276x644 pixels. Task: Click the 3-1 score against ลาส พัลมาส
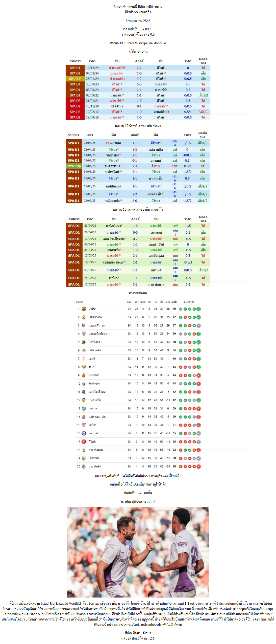pyautogui.click(x=135, y=285)
